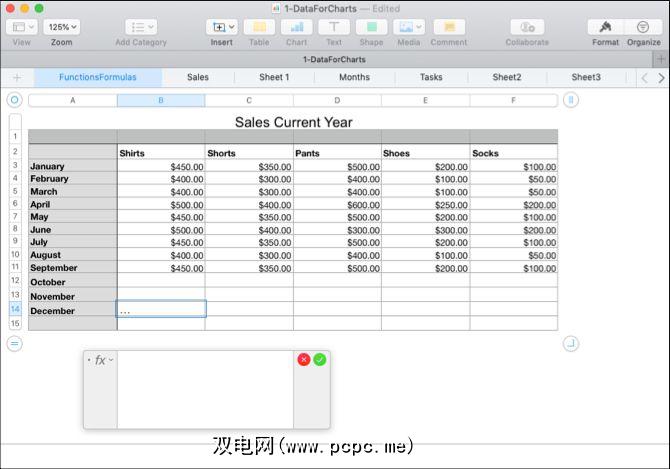Open the View options dropdown
The width and height of the screenshot is (670, 469).
pos(21,27)
